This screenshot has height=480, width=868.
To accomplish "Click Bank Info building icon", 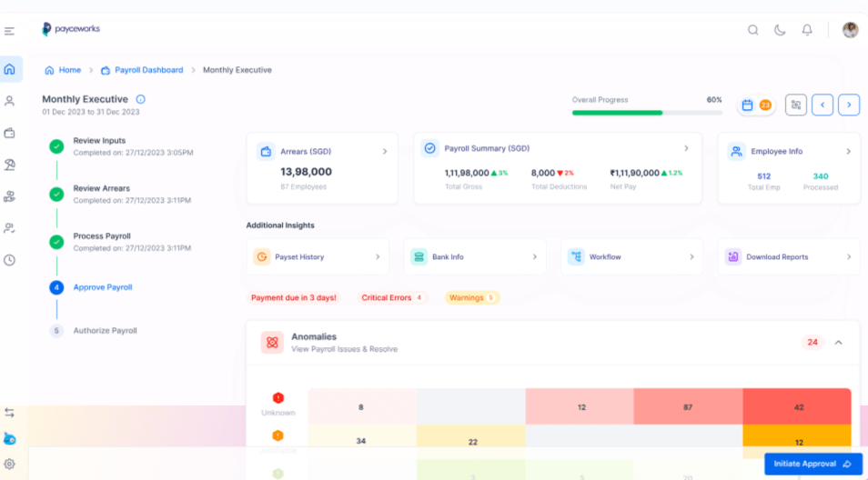I will pyautogui.click(x=419, y=257).
